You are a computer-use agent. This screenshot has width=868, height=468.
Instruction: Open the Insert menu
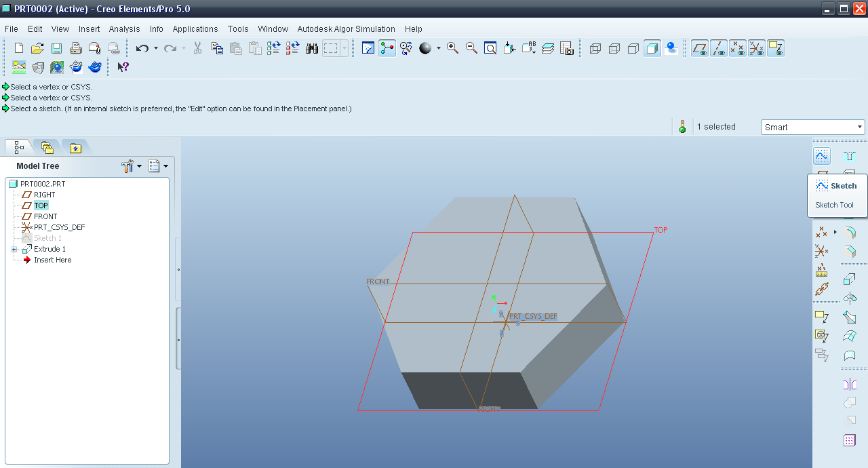pyautogui.click(x=90, y=28)
